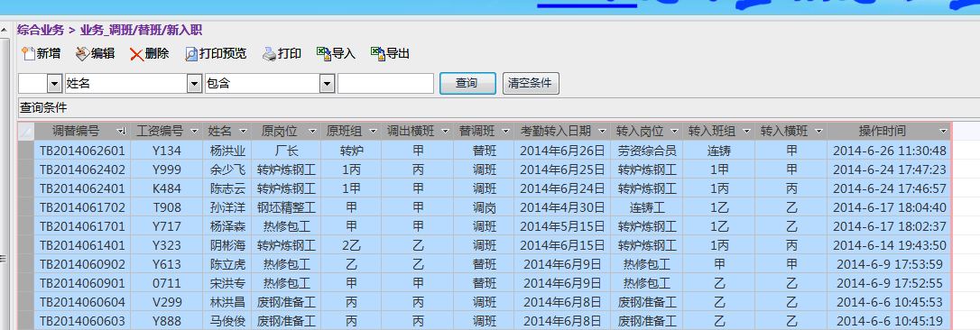Click 综合业务 in the breadcrumb

pos(41,30)
